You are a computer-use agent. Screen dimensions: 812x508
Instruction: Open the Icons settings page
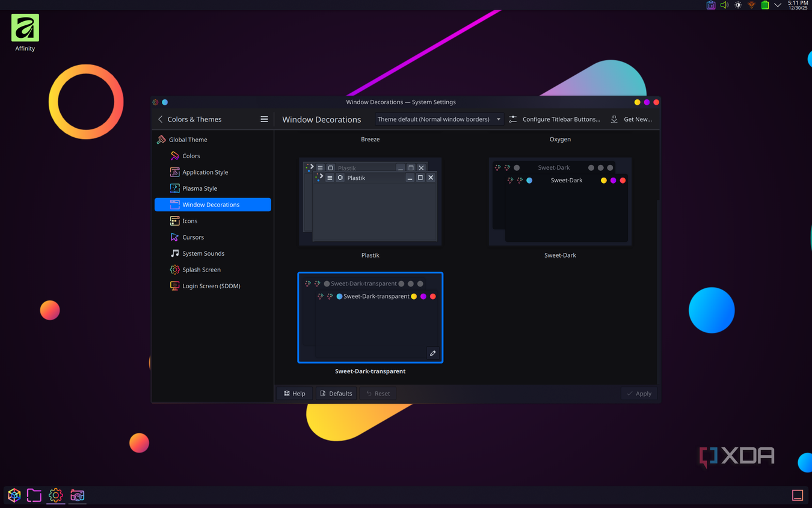click(213, 221)
